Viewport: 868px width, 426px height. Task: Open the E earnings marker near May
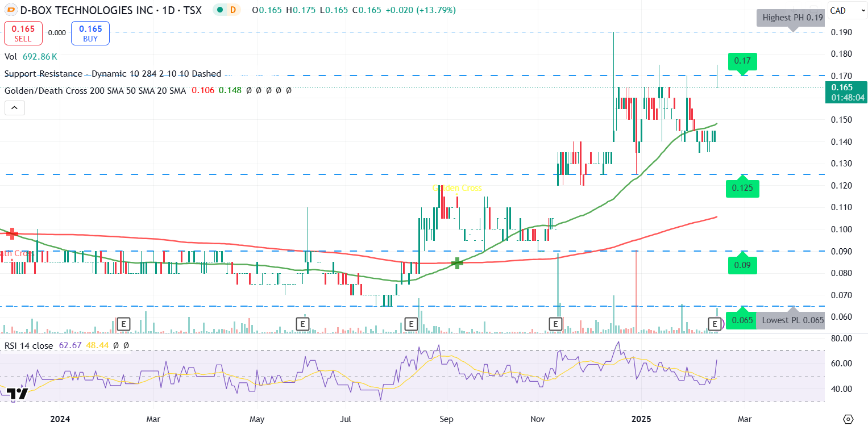coord(304,324)
